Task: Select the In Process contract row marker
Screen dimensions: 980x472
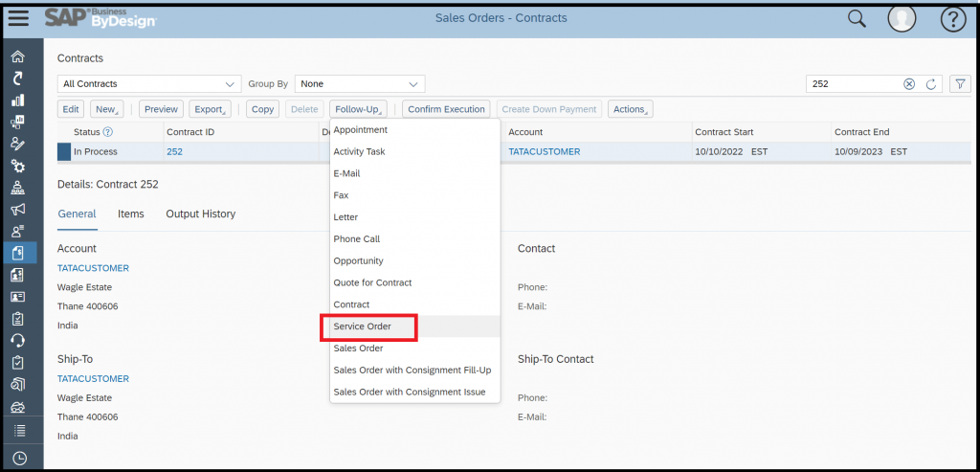Action: point(64,152)
